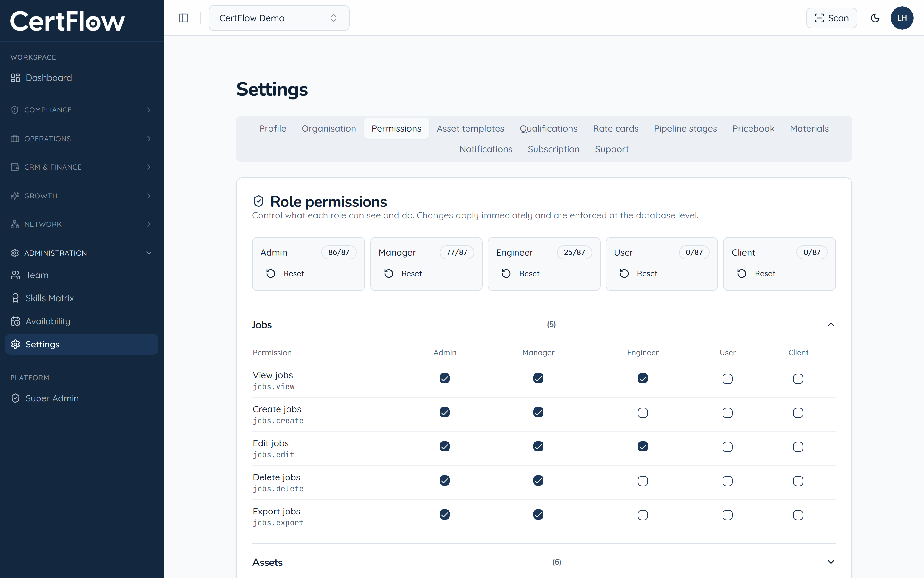Click the Admin 86/87 count badge
924x578 pixels.
[x=339, y=252]
